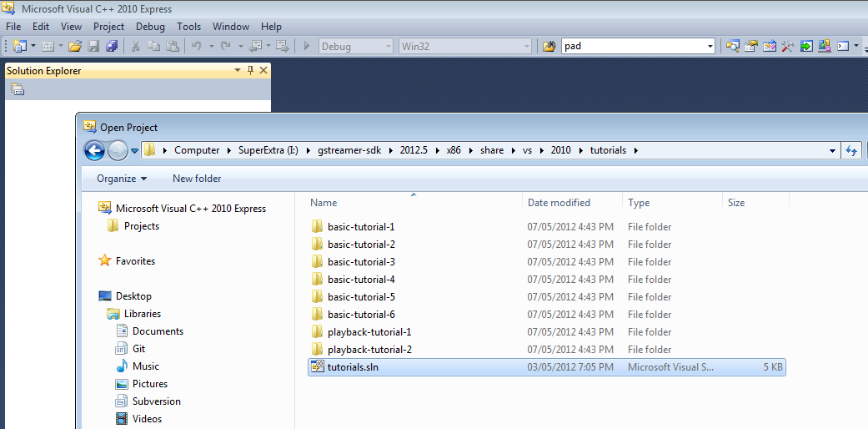Open the Solution Explorer window position dropdown
Viewport: 868px width, 429px height.
(238, 71)
